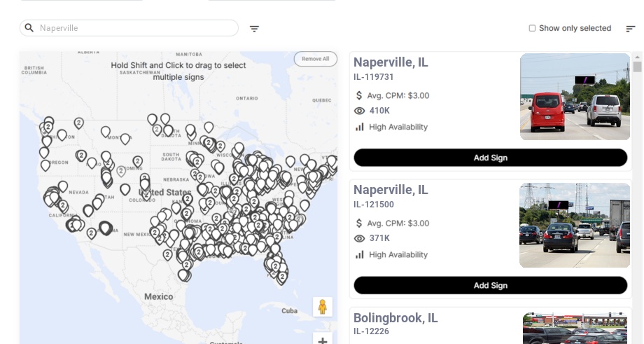Screen dimensions: 644x344
Task: Add Sign for Naperville IL-121500
Action: (490, 285)
